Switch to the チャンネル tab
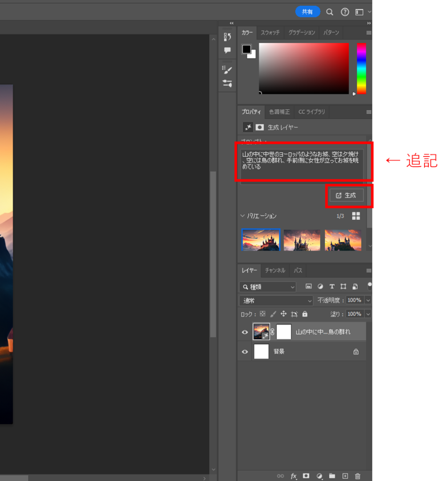 pyautogui.click(x=275, y=271)
